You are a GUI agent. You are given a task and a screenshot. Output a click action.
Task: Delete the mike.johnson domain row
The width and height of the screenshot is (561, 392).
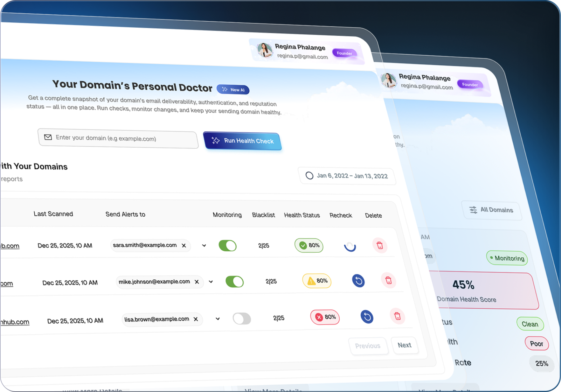388,280
